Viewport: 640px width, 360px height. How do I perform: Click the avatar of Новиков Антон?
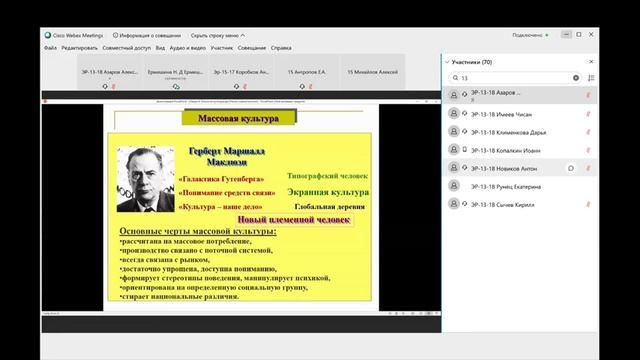tap(453, 167)
